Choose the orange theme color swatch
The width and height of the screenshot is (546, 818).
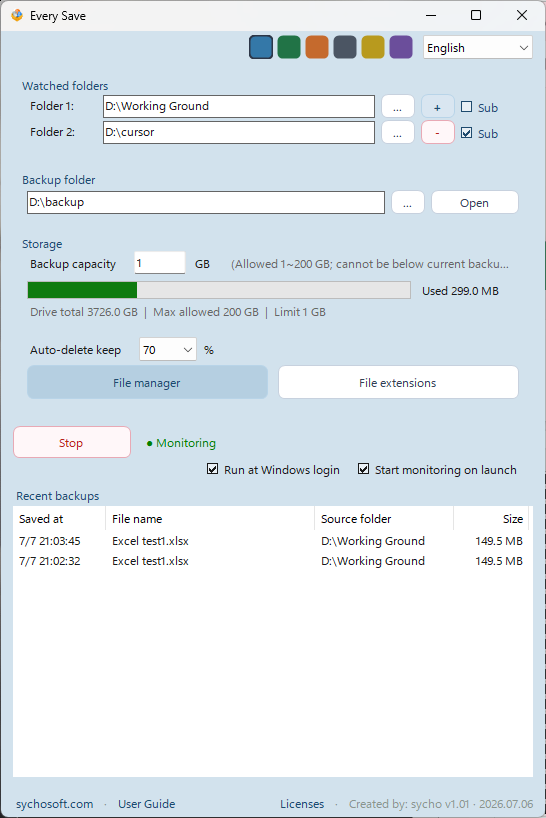point(317,47)
